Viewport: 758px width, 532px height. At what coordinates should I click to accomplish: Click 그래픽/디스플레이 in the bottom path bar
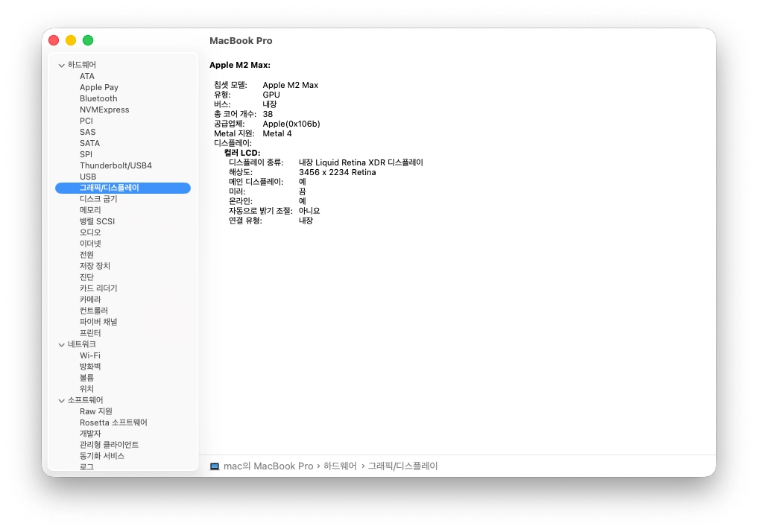[x=402, y=466]
